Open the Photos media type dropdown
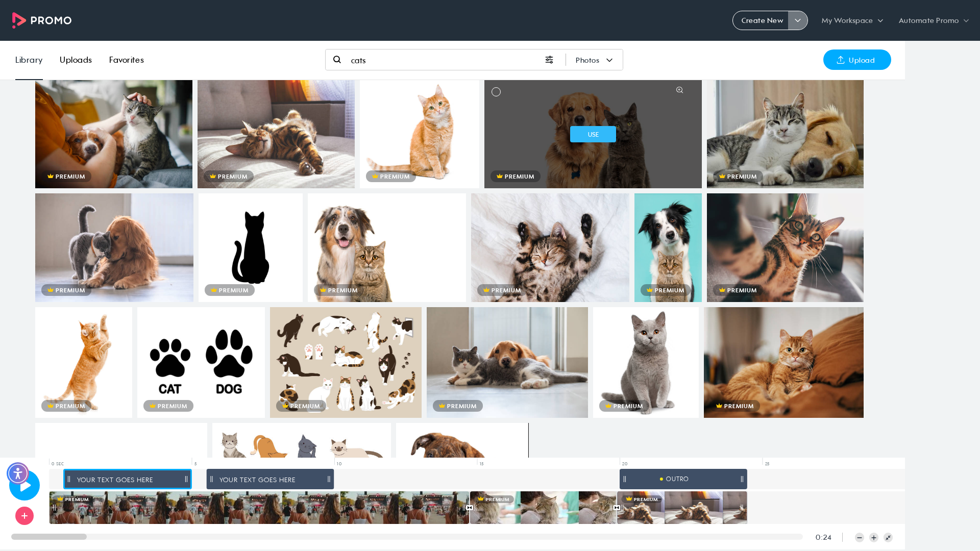The height and width of the screenshot is (551, 980). [x=594, y=60]
